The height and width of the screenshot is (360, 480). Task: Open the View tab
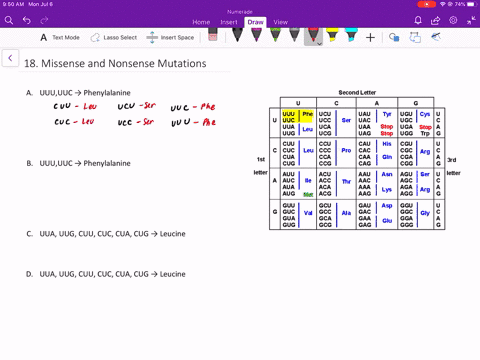[280, 22]
